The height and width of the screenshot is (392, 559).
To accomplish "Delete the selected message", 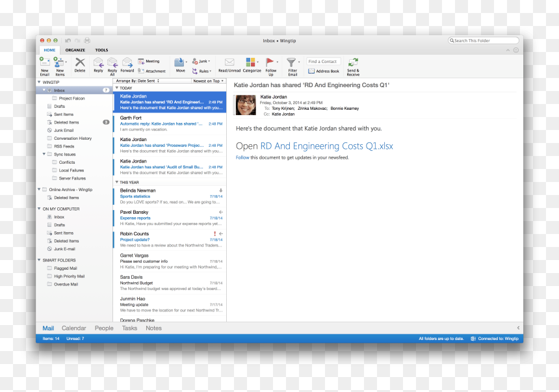I will pos(80,65).
